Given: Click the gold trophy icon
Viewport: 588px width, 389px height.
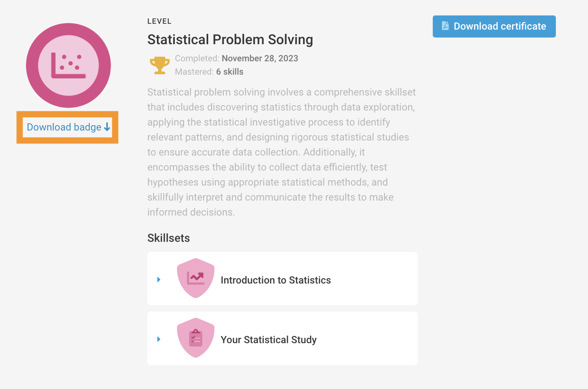Looking at the screenshot, I should pos(159,65).
